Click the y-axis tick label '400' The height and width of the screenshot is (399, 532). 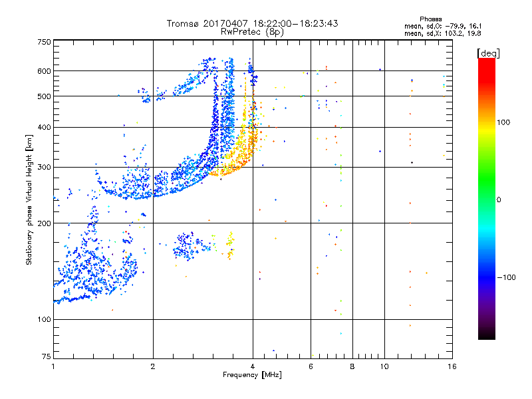coord(44,128)
